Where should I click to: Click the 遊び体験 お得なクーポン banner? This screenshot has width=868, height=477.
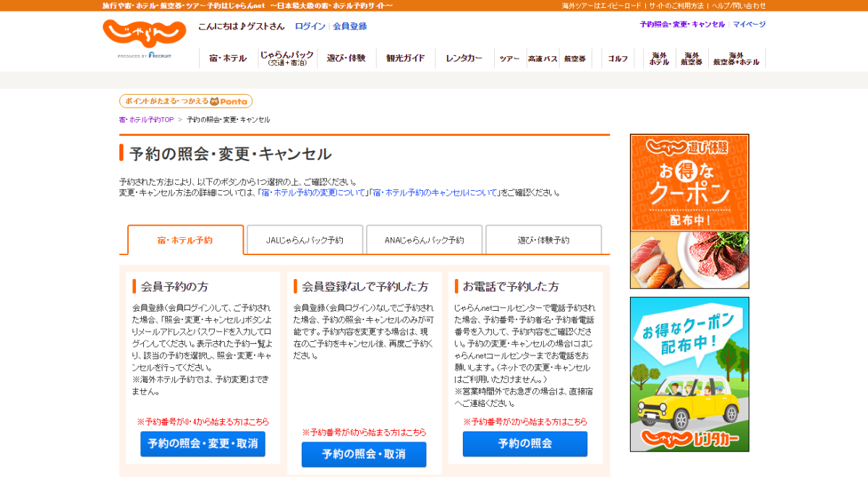pyautogui.click(x=689, y=212)
